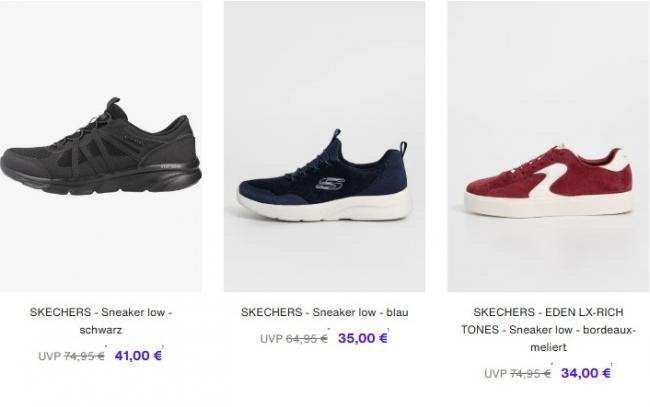The height and width of the screenshot is (407, 650).
Task: Click the 35,00 € sale price
Action: (363, 338)
